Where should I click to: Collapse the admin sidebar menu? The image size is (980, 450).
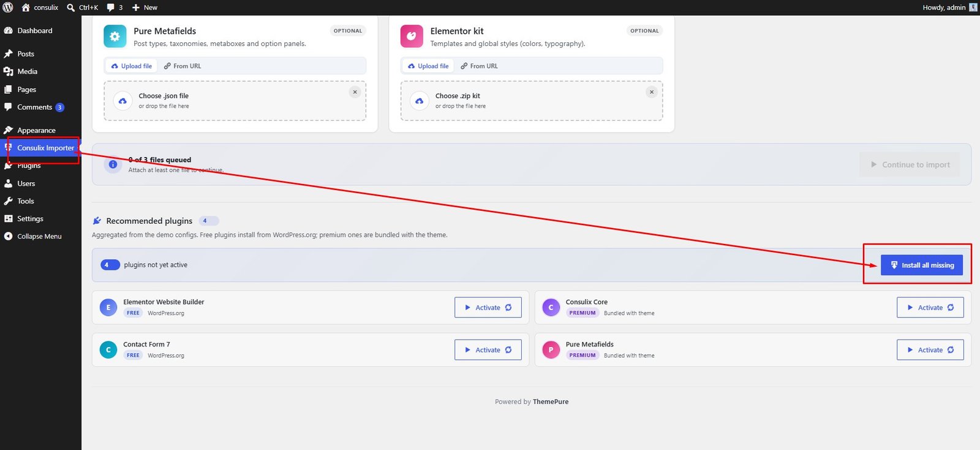click(40, 236)
